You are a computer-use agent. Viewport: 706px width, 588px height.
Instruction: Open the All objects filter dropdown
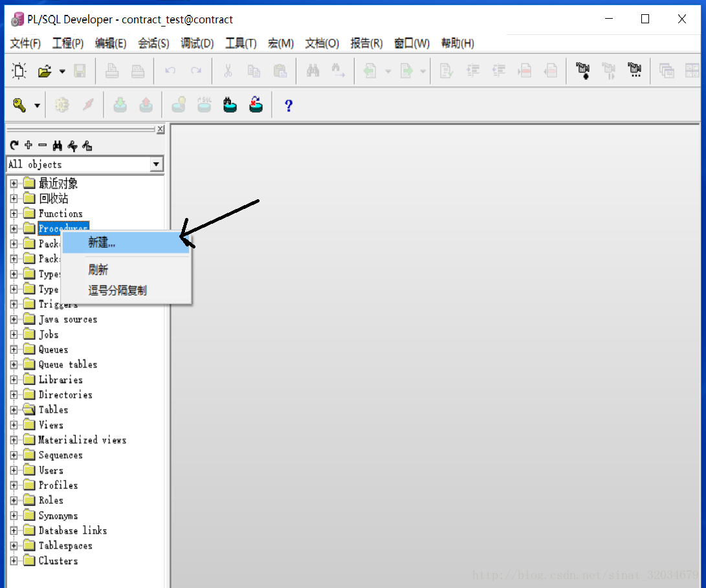pyautogui.click(x=156, y=164)
